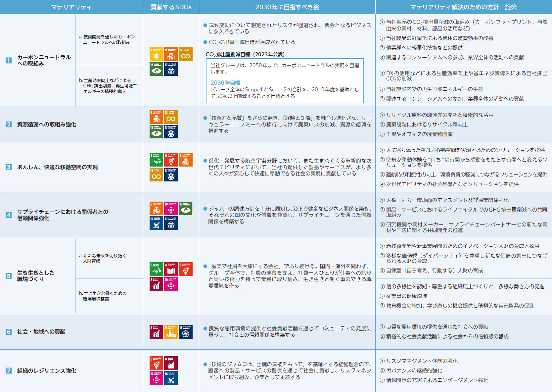Screen dimensions: 552x392
Task: Click ①人権・社会・環境面のアセスメント及び協業関係強化
Action: click(444, 200)
